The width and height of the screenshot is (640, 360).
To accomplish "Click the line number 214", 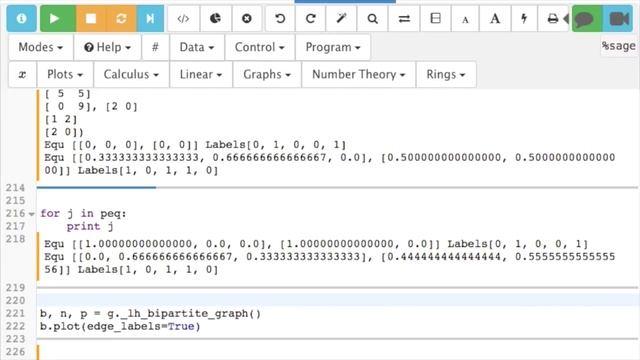I will (15, 188).
